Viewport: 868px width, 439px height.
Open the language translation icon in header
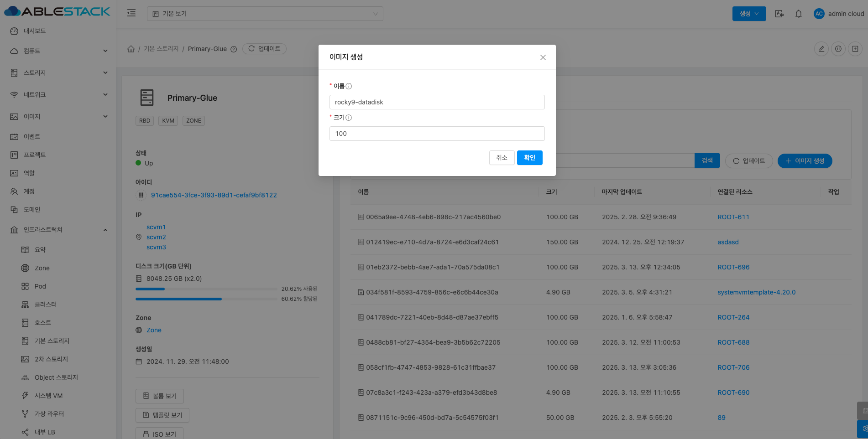click(779, 14)
